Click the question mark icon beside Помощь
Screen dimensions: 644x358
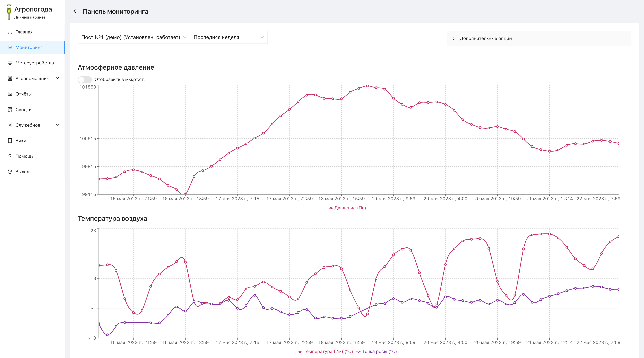coord(10,156)
